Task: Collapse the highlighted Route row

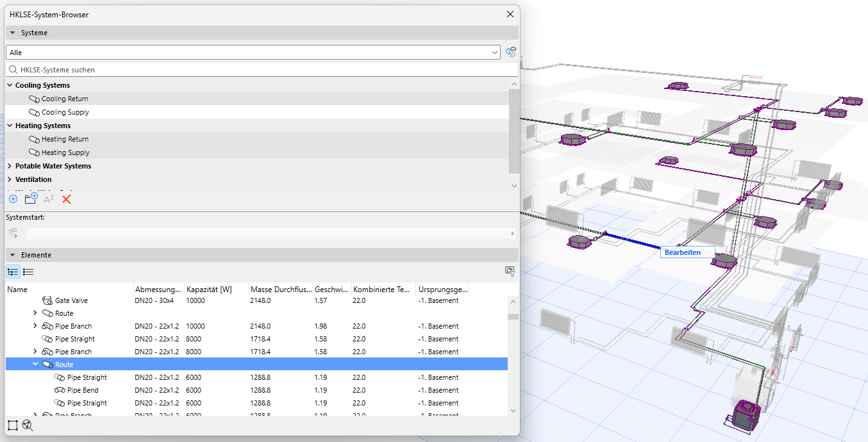Action: [35, 364]
